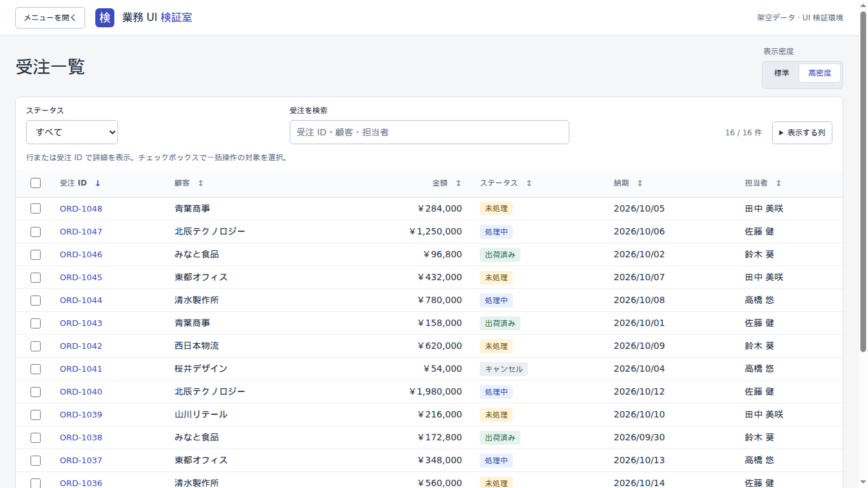Click the page vertical scrollbar

click(x=863, y=181)
